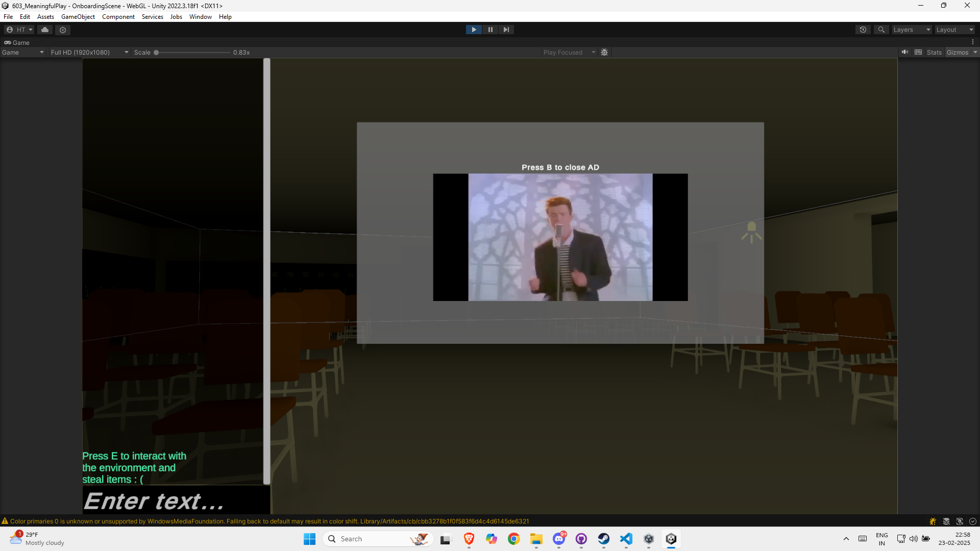Toggle the Play mode button
The image size is (980, 551).
tap(474, 30)
